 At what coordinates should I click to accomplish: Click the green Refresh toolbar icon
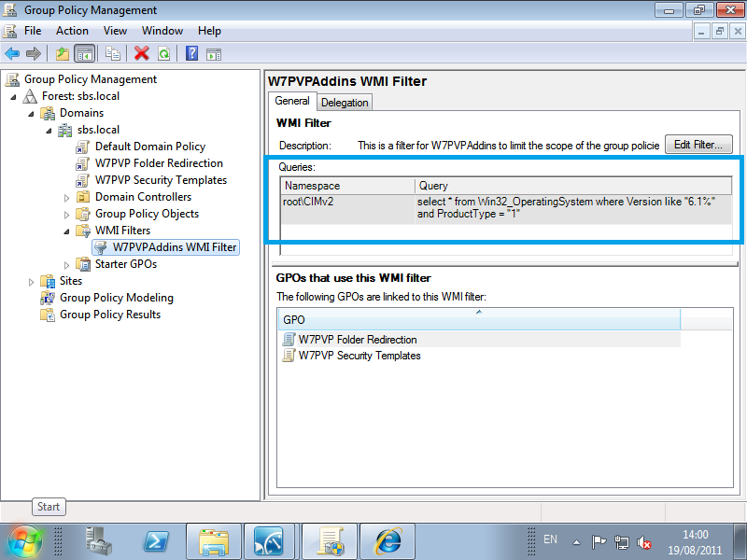[x=163, y=54]
